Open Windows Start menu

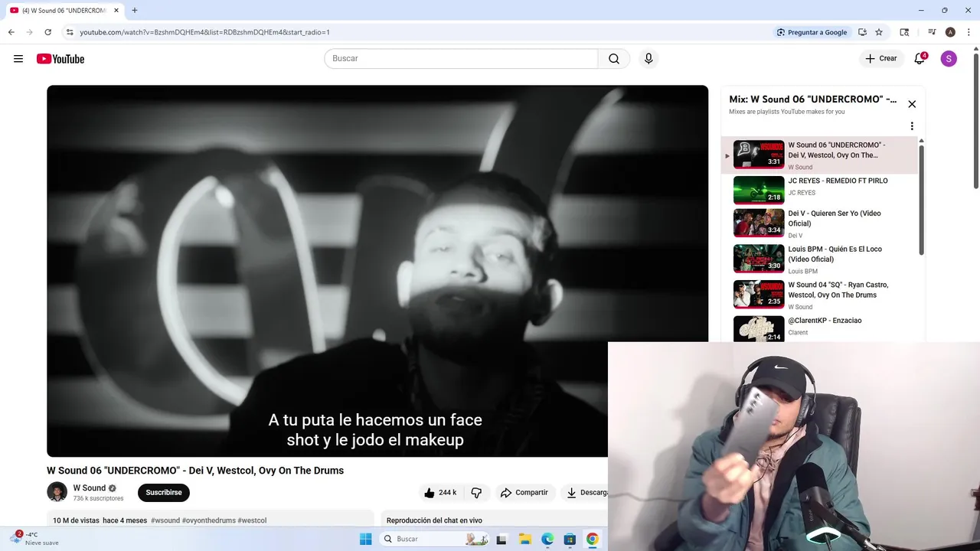(365, 539)
